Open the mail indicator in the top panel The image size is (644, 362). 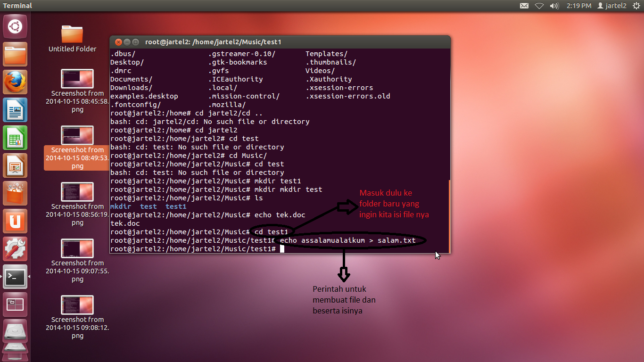click(x=524, y=6)
